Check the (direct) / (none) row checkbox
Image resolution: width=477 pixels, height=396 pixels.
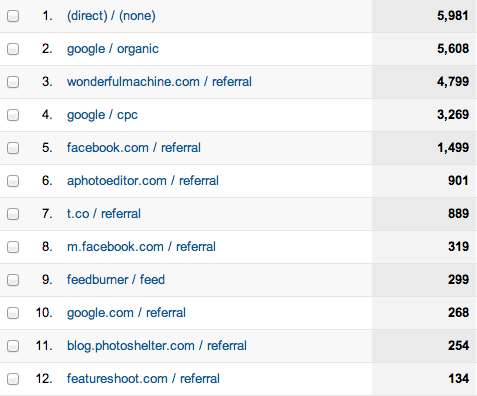[13, 16]
